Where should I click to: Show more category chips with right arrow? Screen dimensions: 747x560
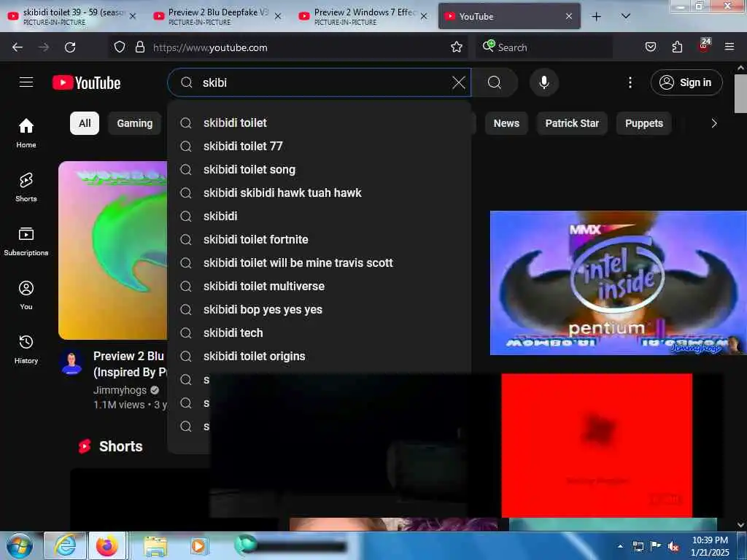(713, 123)
